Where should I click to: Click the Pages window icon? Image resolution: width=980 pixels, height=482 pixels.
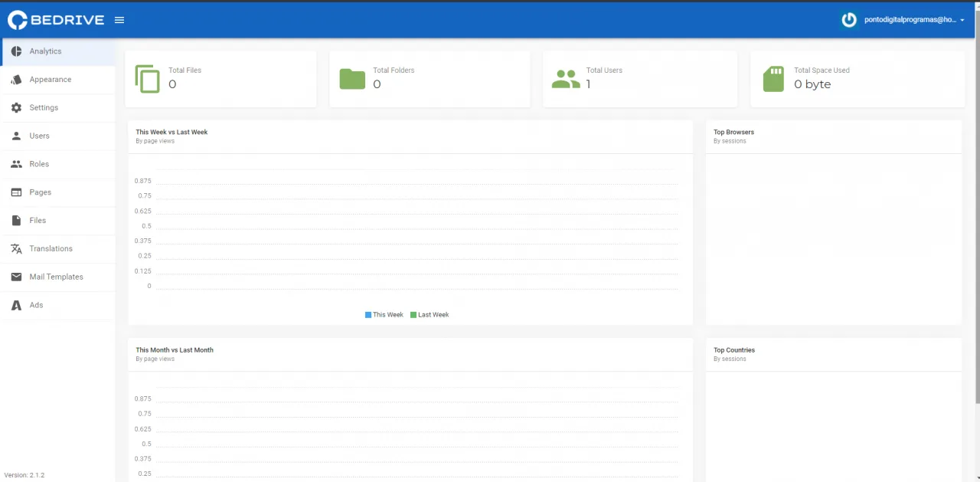tap(16, 192)
